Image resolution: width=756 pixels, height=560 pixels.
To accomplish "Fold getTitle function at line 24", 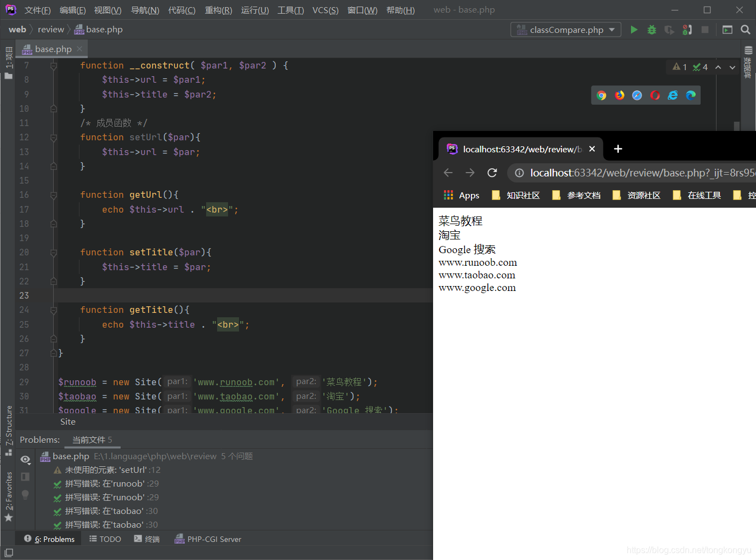I will [54, 310].
